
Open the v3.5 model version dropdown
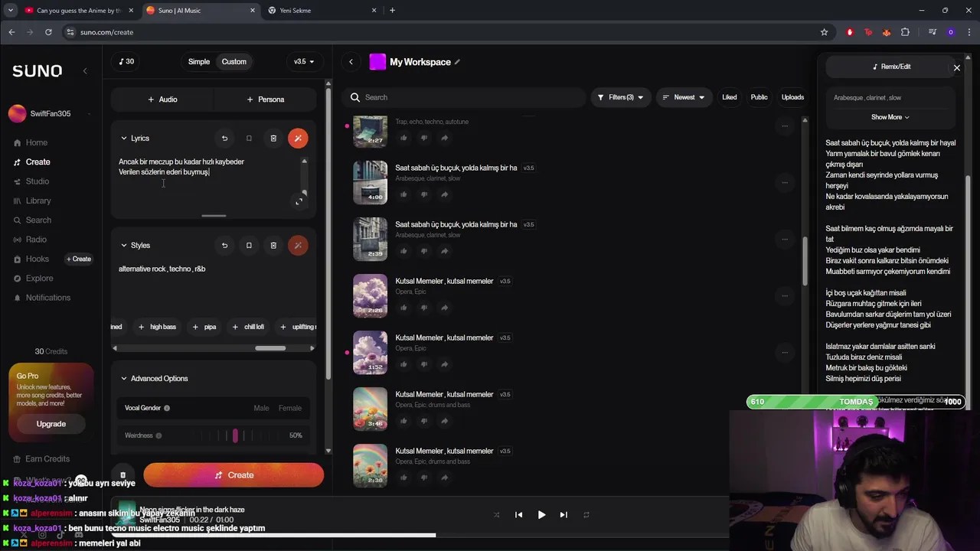tap(304, 62)
